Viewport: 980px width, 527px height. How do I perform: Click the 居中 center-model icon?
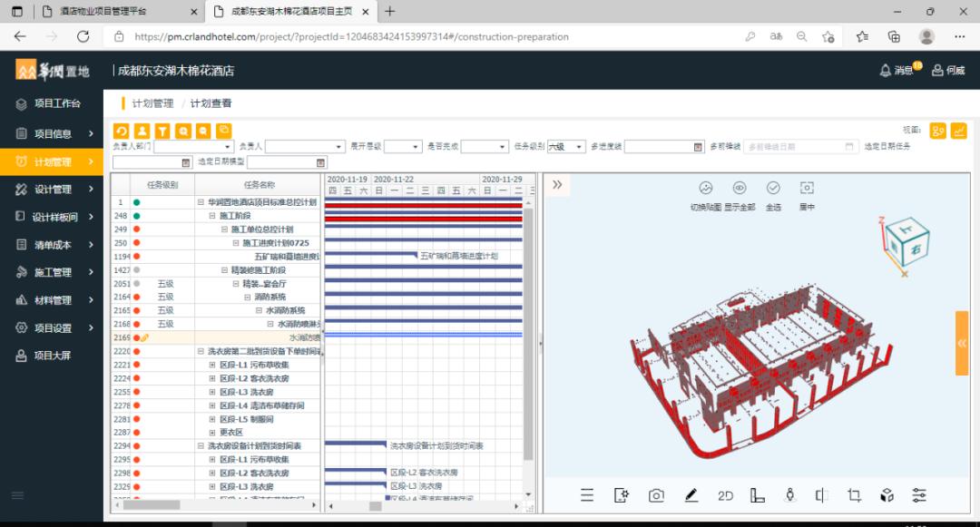click(808, 189)
